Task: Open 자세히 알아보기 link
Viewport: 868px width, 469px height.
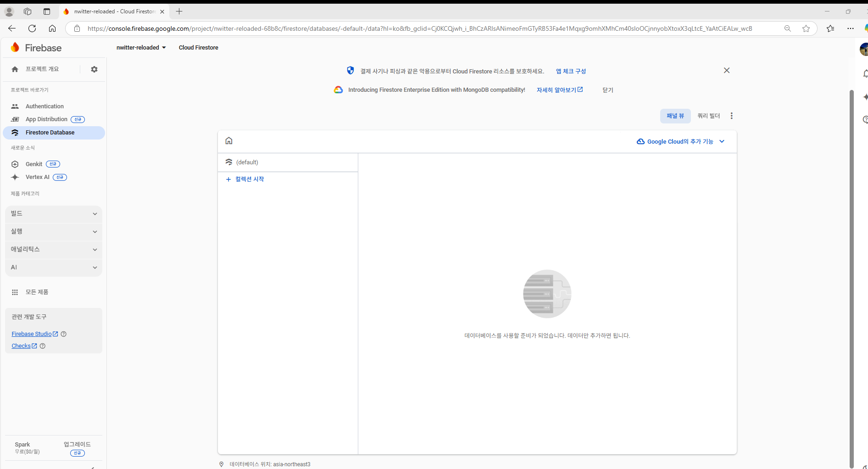Action: point(559,90)
